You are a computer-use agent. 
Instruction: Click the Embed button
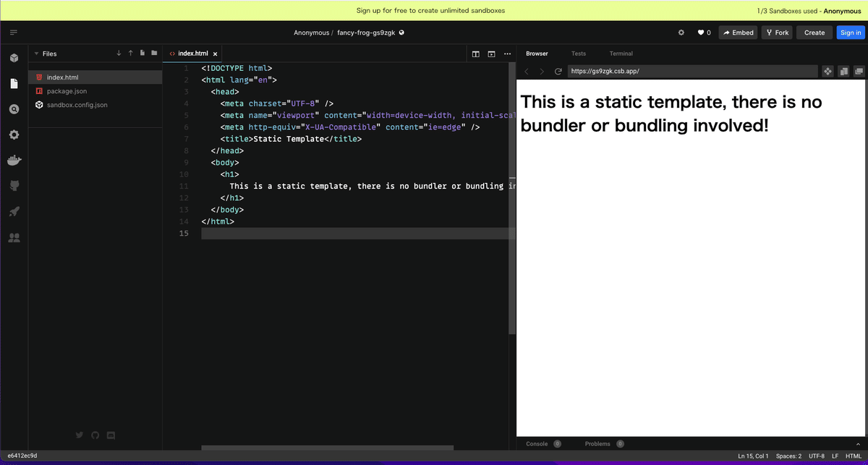point(738,33)
